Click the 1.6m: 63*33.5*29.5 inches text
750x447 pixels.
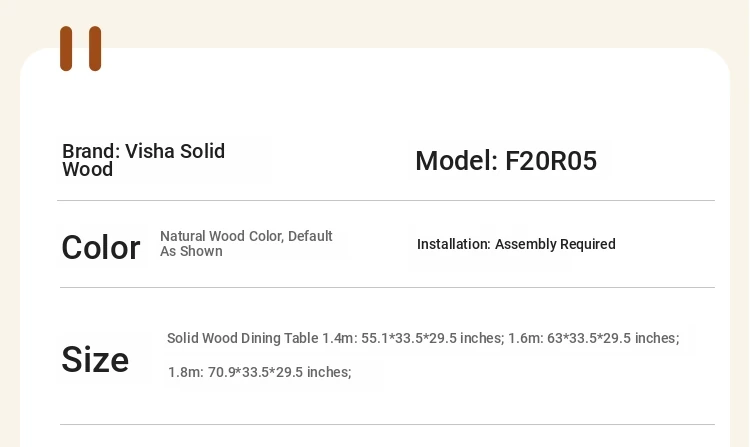pyautogui.click(x=594, y=338)
